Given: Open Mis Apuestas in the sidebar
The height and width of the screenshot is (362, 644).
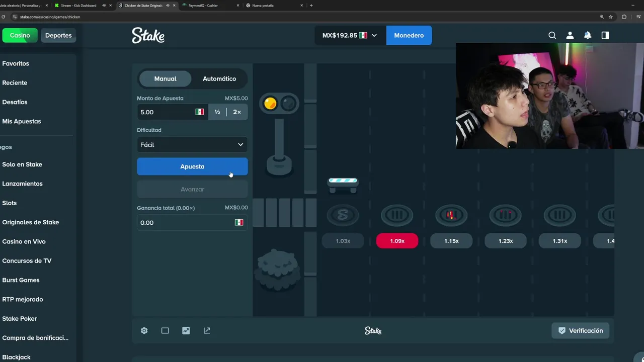Looking at the screenshot, I should 22,121.
